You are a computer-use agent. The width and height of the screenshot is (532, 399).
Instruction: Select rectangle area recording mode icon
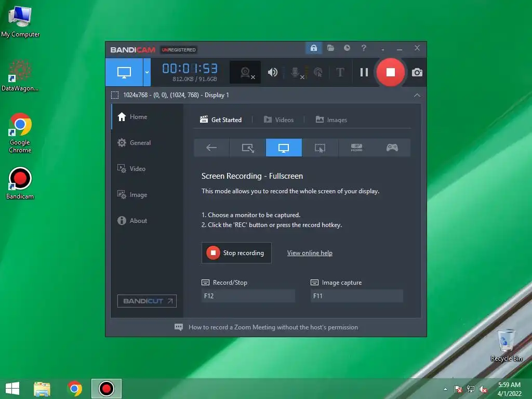pyautogui.click(x=248, y=148)
